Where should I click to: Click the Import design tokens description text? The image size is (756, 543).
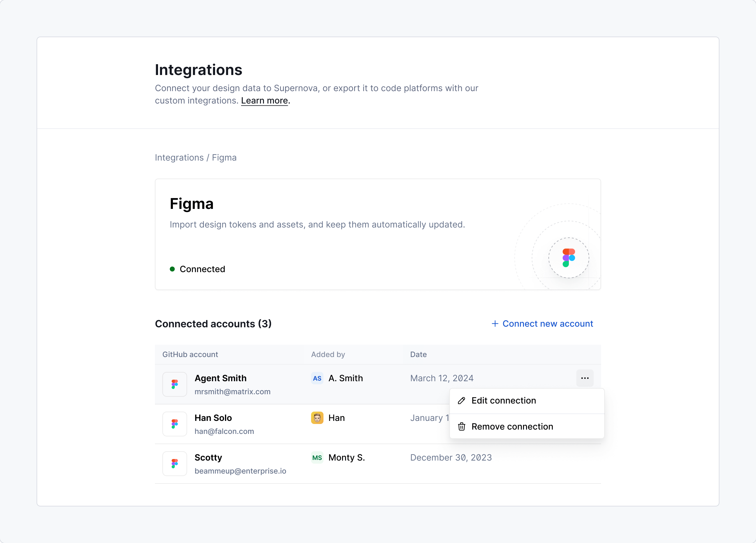coord(317,224)
